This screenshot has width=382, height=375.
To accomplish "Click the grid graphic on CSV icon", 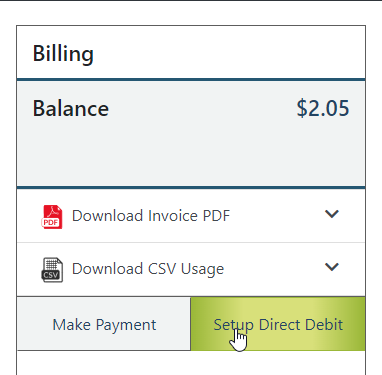I will tap(51, 265).
